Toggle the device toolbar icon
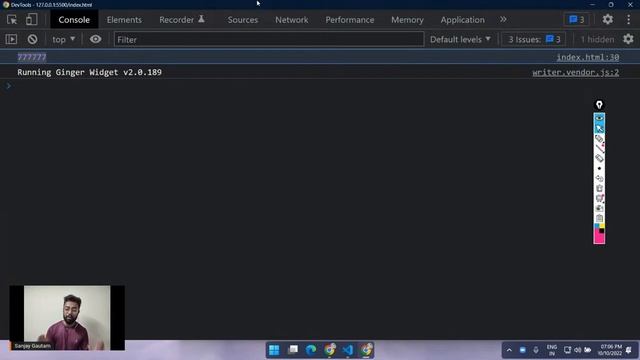 (x=31, y=20)
